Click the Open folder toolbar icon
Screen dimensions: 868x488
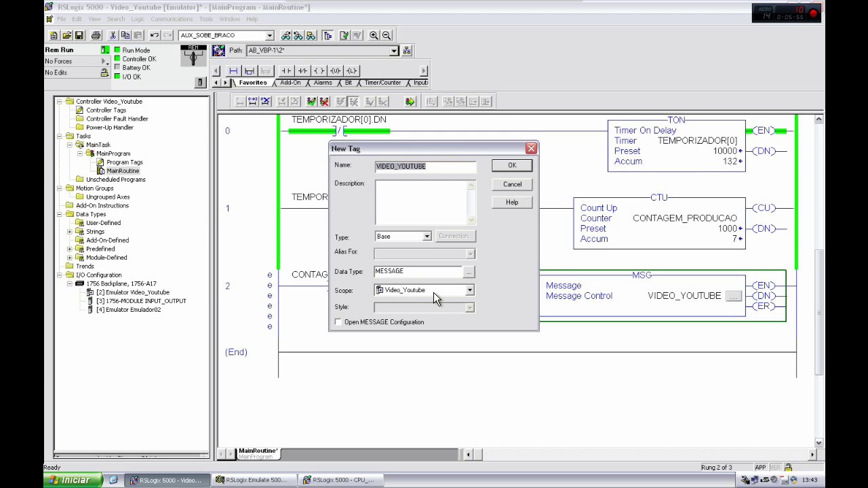(x=66, y=35)
